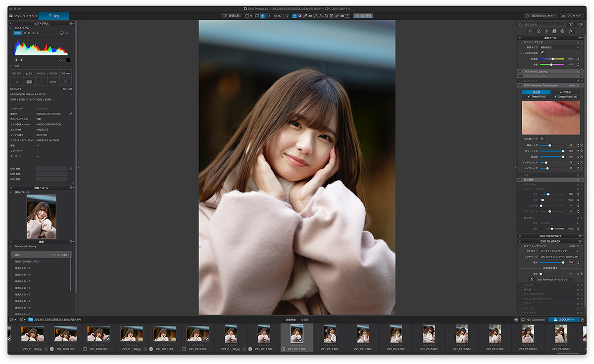
Task: Toggle DxO Denoising Technologies switch
Action: click(521, 85)
